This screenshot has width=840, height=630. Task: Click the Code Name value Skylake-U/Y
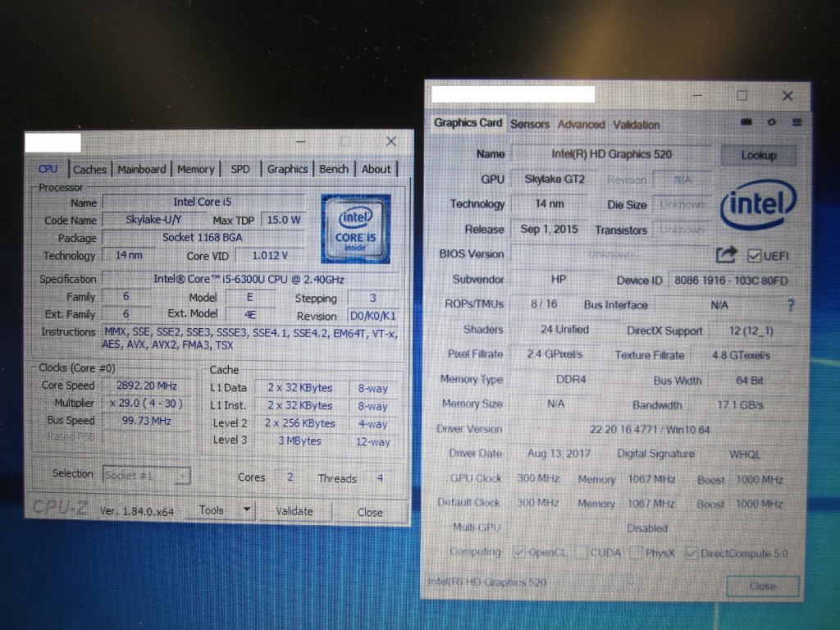(153, 220)
